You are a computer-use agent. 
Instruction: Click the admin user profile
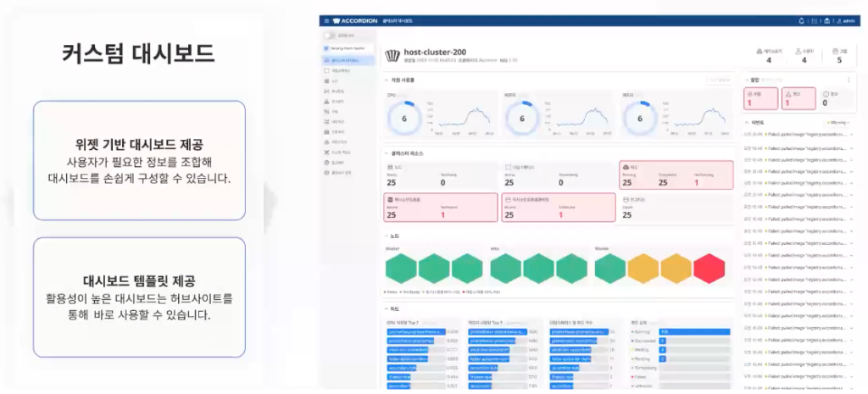[846, 21]
